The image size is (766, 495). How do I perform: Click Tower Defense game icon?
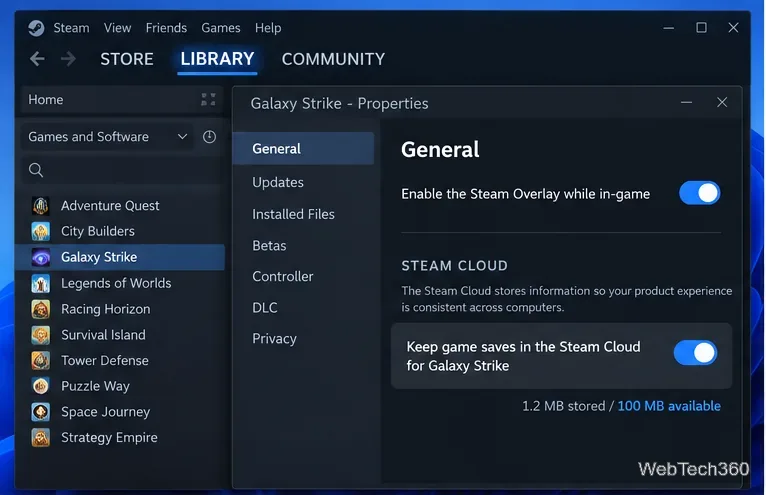(x=41, y=361)
